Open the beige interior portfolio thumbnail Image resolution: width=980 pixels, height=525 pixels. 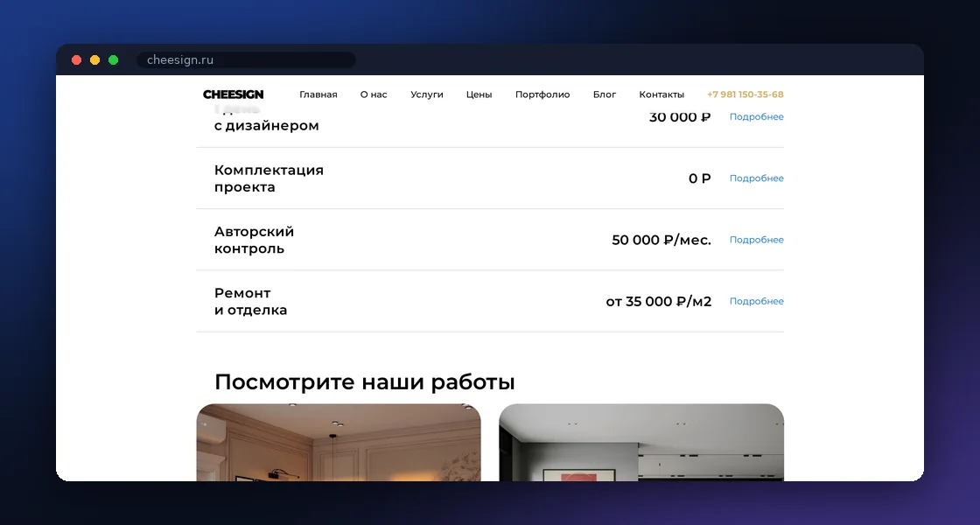tap(339, 443)
